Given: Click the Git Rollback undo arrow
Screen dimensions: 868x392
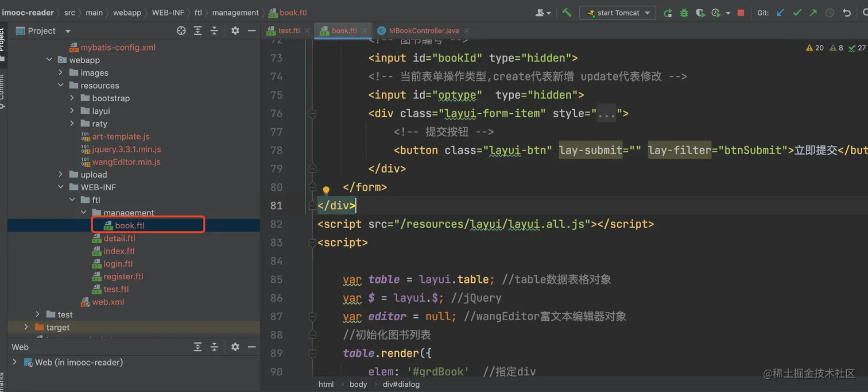Looking at the screenshot, I should click(x=846, y=13).
